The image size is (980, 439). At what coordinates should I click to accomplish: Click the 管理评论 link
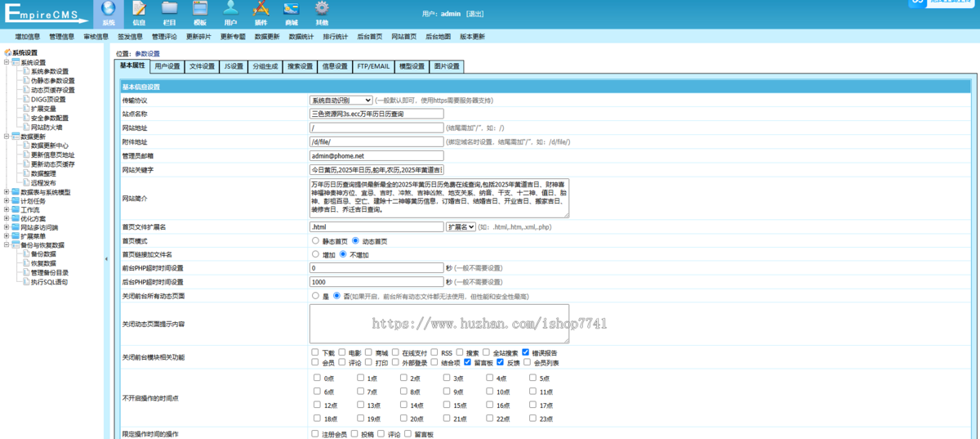(164, 37)
